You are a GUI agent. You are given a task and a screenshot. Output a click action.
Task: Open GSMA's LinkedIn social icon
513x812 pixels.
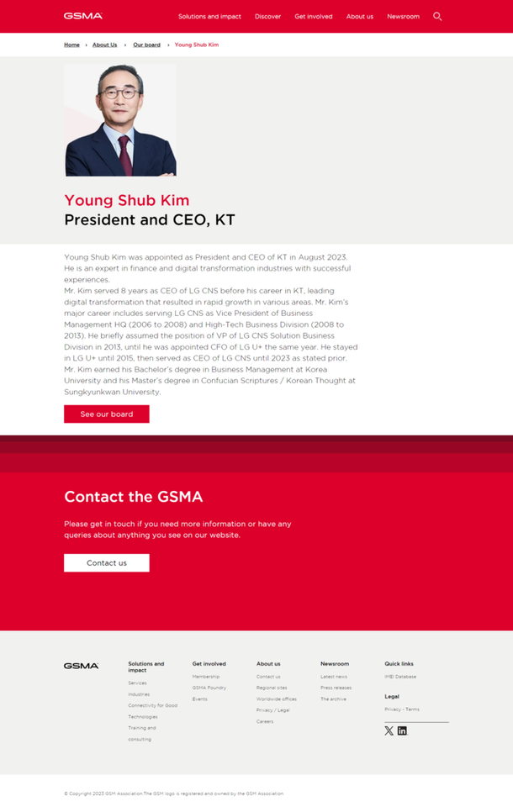pos(401,730)
